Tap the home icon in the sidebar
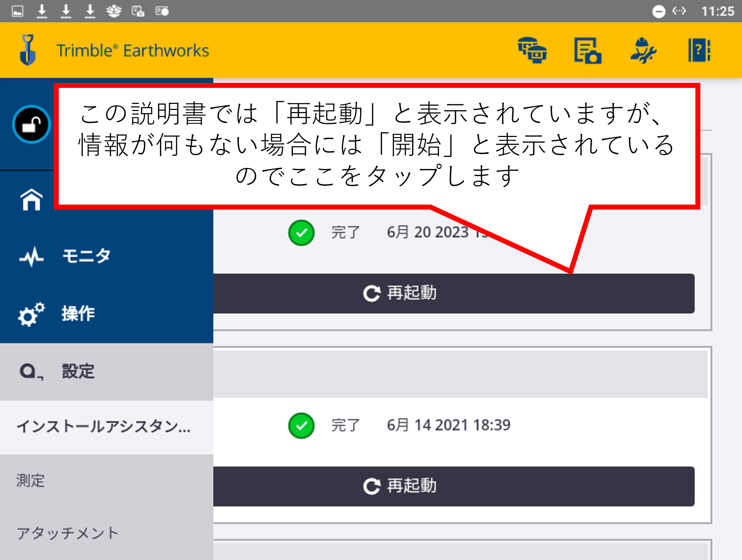The image size is (742, 560). (x=32, y=200)
